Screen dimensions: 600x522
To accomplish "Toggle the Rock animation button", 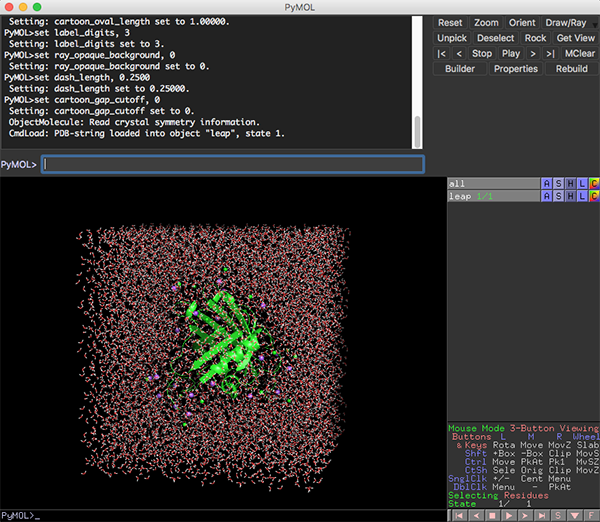I will point(535,38).
